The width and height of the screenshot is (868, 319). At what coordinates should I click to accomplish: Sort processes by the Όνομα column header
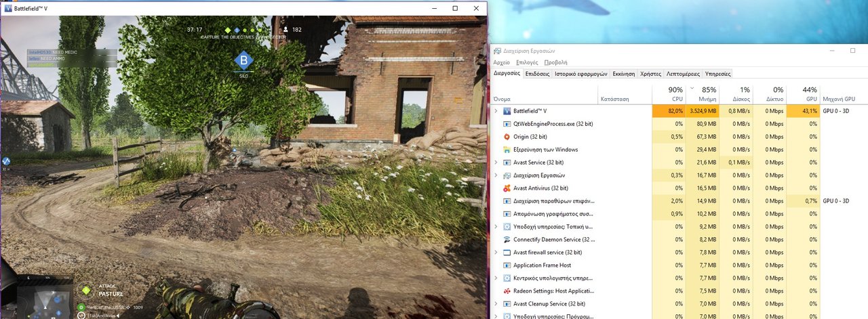click(544, 95)
